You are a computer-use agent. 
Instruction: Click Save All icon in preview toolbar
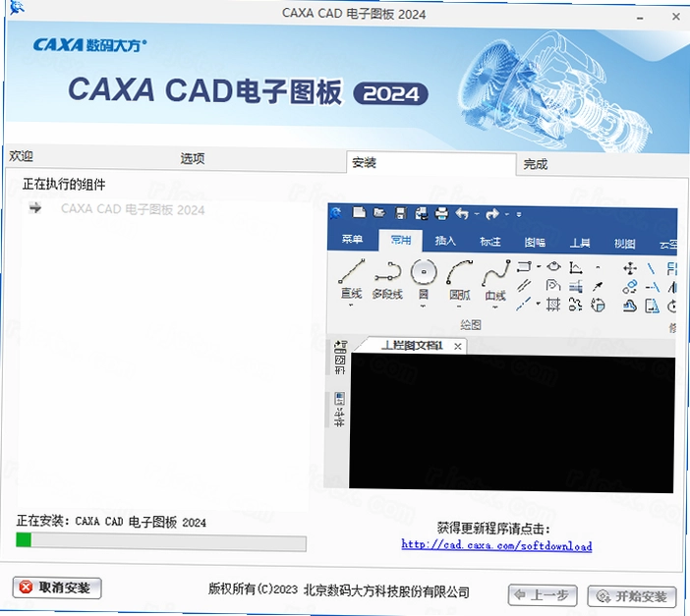tap(421, 214)
